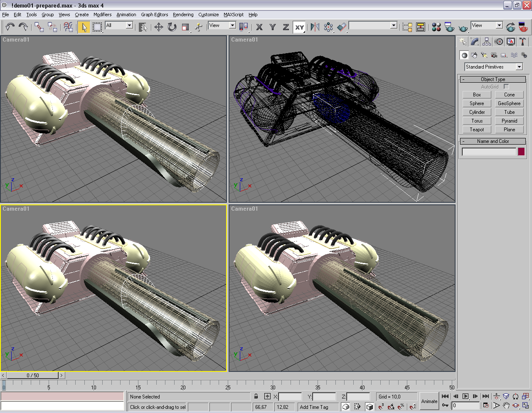Image resolution: width=532 pixels, height=413 pixels.
Task: Toggle the AutoGrid checkbox
Action: (x=506, y=86)
